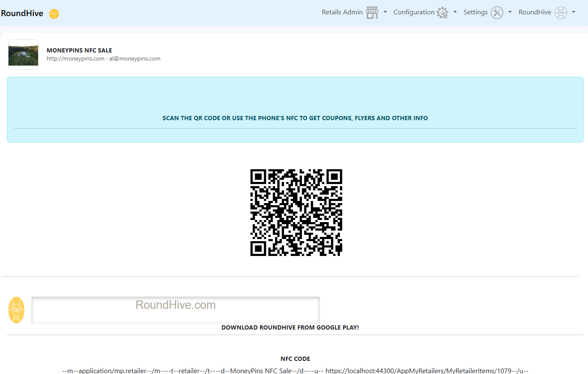The width and height of the screenshot is (588, 374).
Task: Click the MoneyPins retailer thumbnail photo
Action: point(23,55)
